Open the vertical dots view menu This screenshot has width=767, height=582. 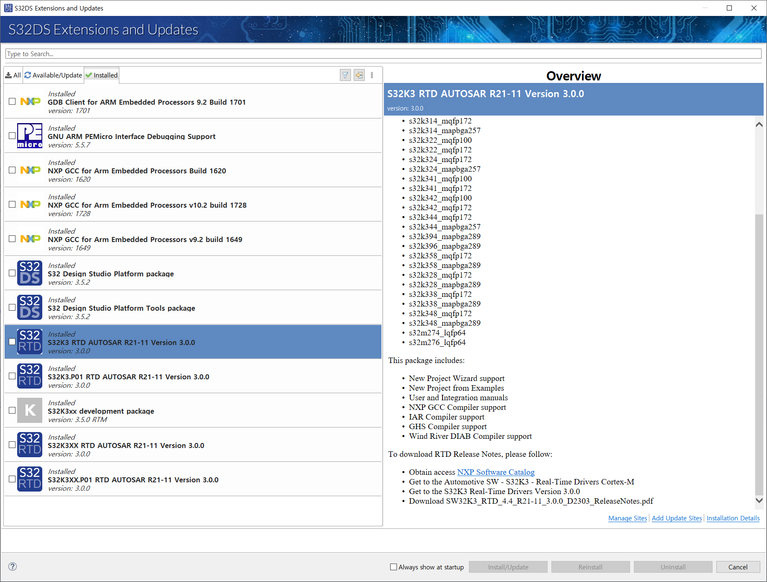(x=372, y=75)
